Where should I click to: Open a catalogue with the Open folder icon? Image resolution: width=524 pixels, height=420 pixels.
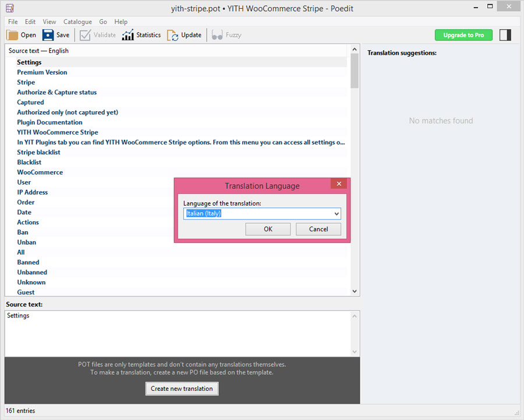coord(12,35)
